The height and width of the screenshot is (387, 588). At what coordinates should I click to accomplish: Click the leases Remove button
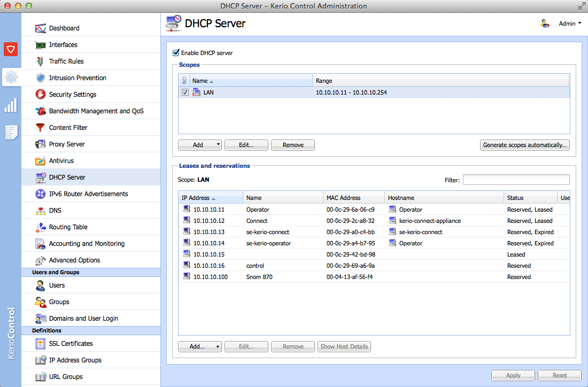pyautogui.click(x=293, y=346)
